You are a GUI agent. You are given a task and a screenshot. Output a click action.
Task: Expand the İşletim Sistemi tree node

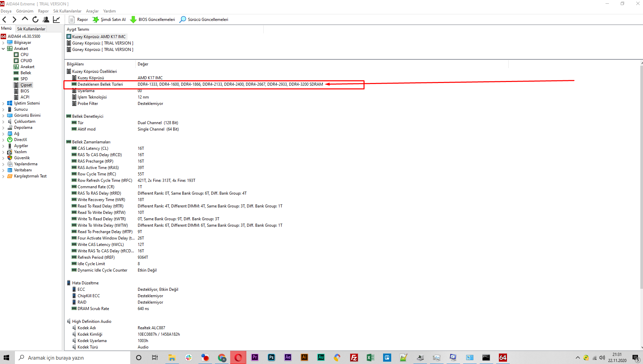pos(3,103)
